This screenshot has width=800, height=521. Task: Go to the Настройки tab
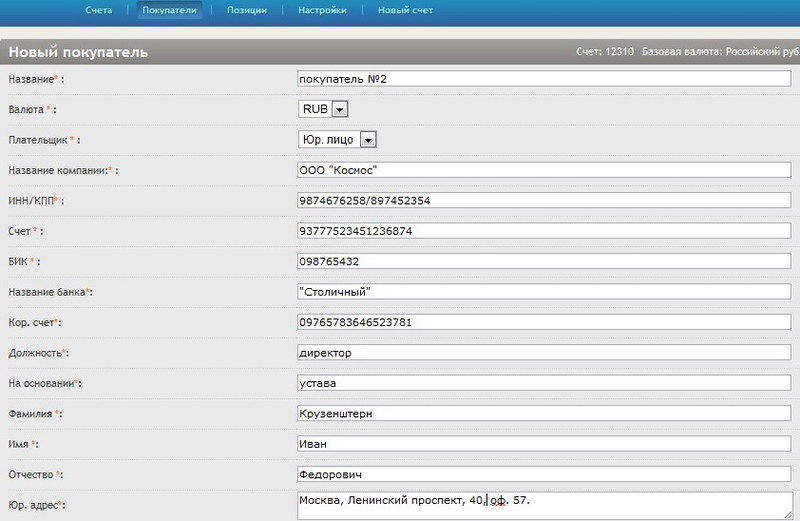[322, 10]
